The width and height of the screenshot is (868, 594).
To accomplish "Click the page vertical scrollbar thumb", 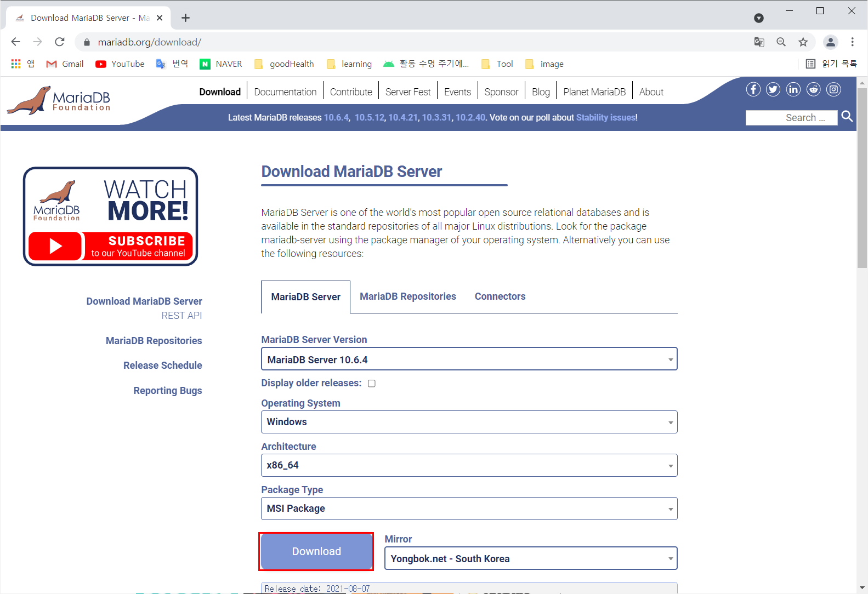I will point(862,178).
